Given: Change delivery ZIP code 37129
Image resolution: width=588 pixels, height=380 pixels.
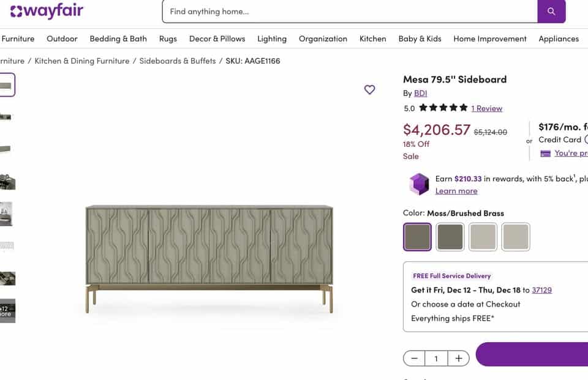Looking at the screenshot, I should (541, 290).
